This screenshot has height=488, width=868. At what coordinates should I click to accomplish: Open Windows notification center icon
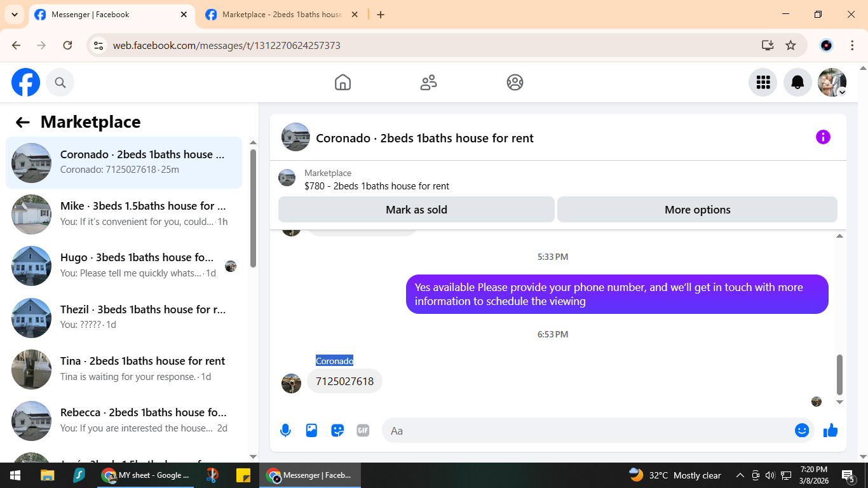(848, 475)
